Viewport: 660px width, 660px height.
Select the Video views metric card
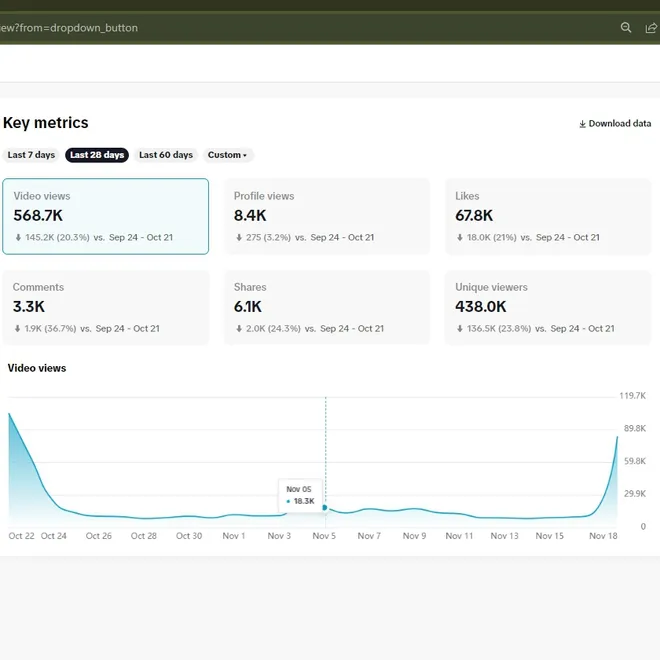[x=106, y=216]
